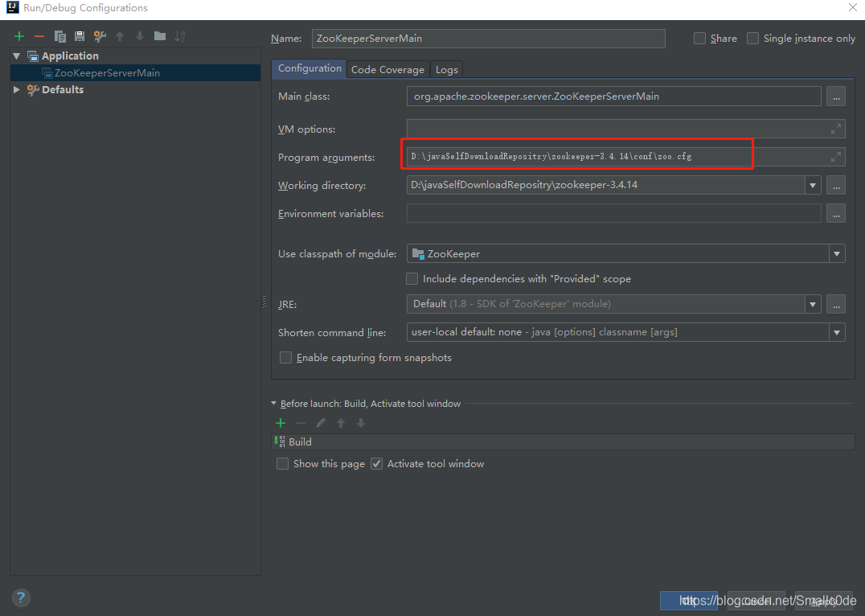Browse for Working directory with the ellipsis button

(836, 186)
